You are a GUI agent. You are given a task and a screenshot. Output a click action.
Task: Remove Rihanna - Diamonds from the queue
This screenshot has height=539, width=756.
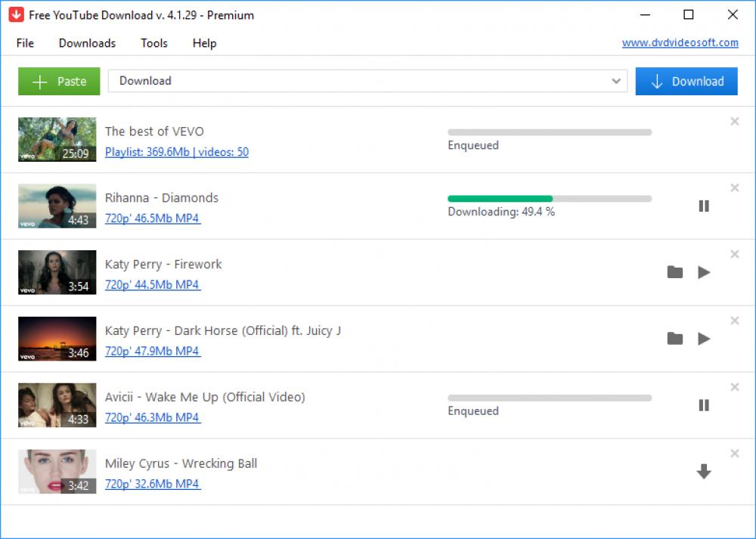point(734,187)
